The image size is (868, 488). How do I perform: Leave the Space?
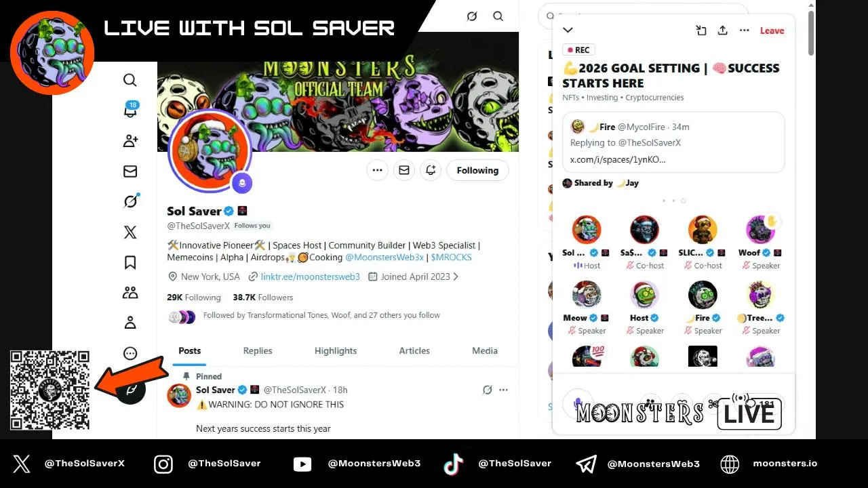[772, 30]
